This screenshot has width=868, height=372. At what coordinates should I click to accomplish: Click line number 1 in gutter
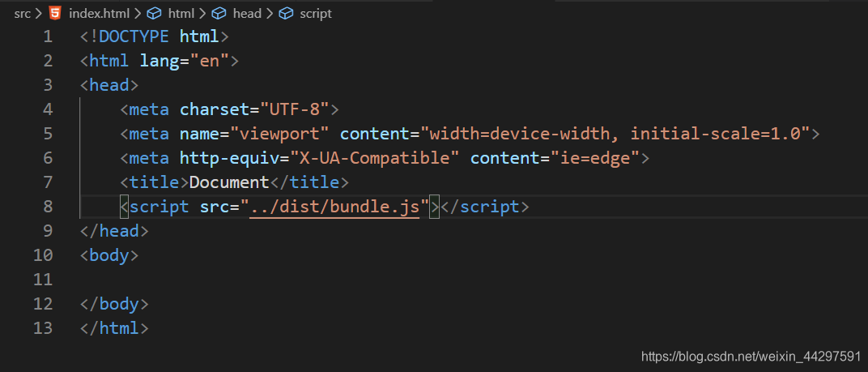click(x=48, y=36)
